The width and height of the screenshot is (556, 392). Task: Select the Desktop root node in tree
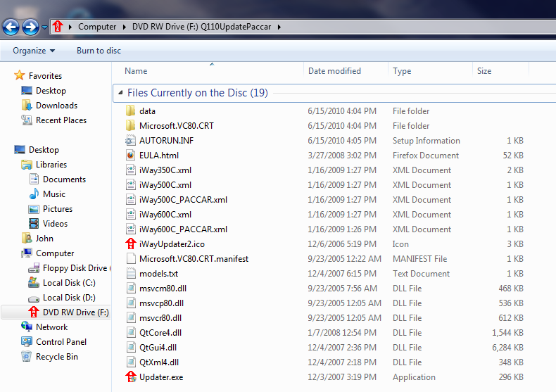[x=44, y=150]
